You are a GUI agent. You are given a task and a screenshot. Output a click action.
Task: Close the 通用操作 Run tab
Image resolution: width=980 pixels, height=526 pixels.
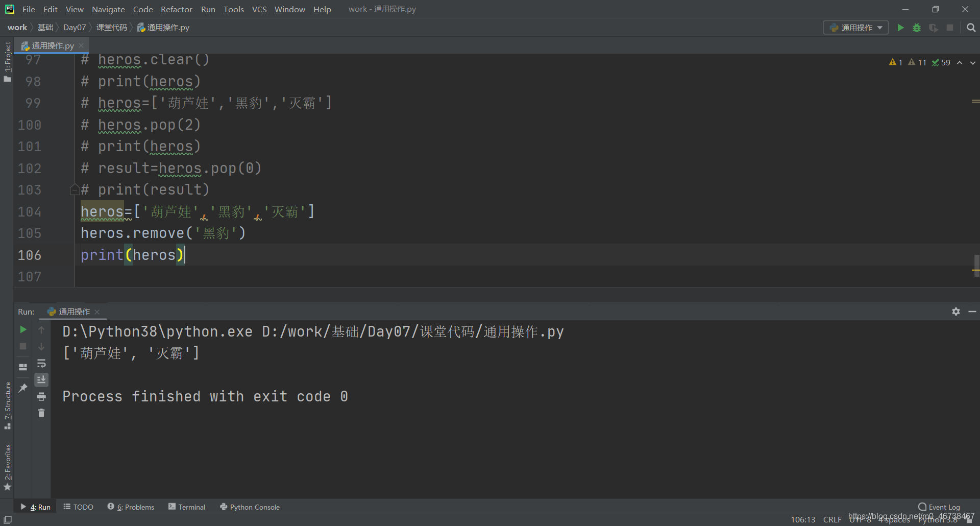97,312
